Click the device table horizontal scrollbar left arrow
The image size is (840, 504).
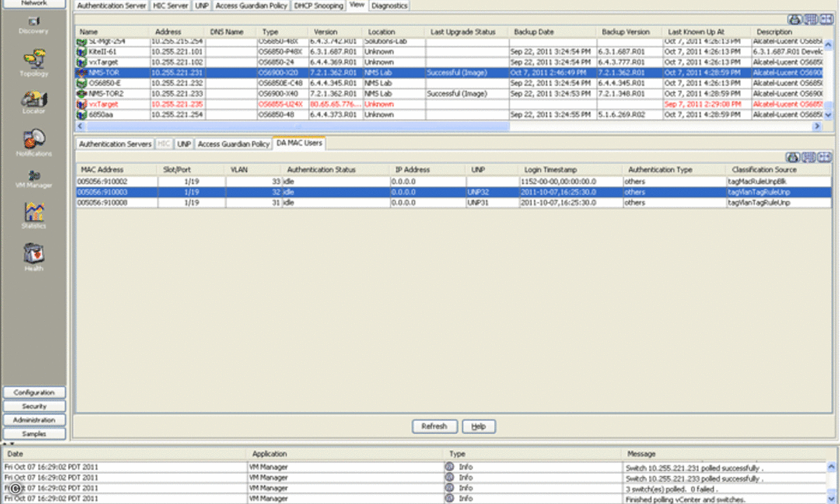tap(80, 126)
